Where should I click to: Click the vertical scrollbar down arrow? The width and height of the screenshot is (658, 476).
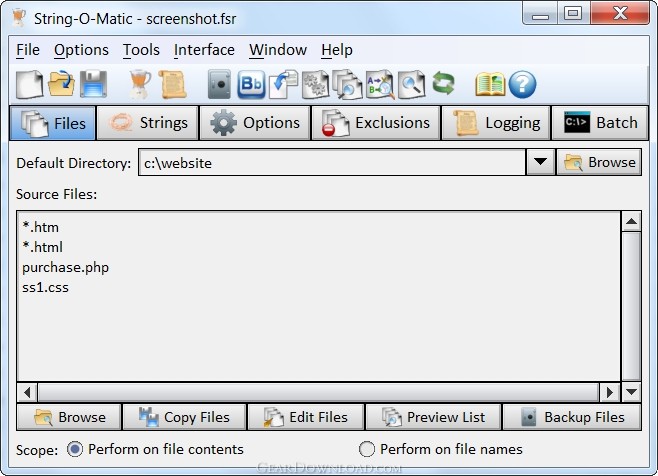point(631,392)
